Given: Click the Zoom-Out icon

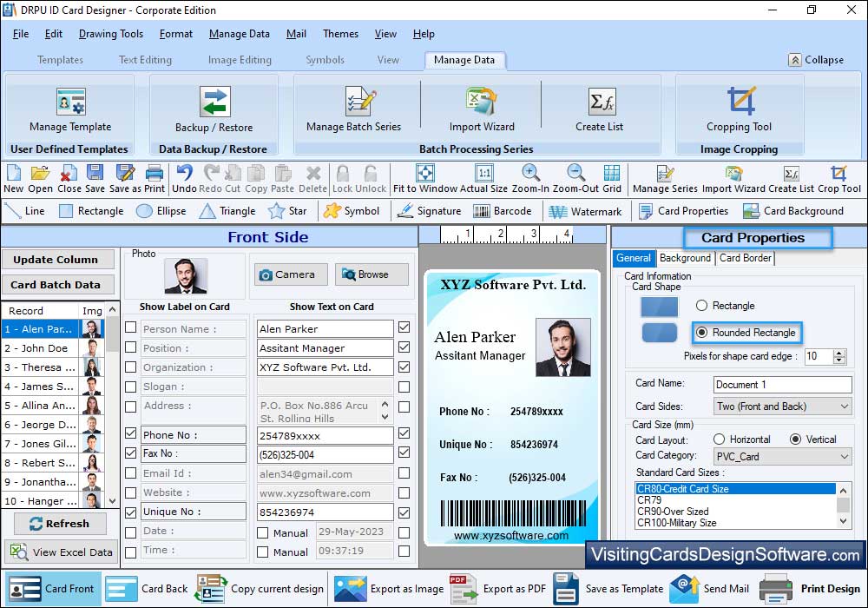Looking at the screenshot, I should [x=575, y=179].
